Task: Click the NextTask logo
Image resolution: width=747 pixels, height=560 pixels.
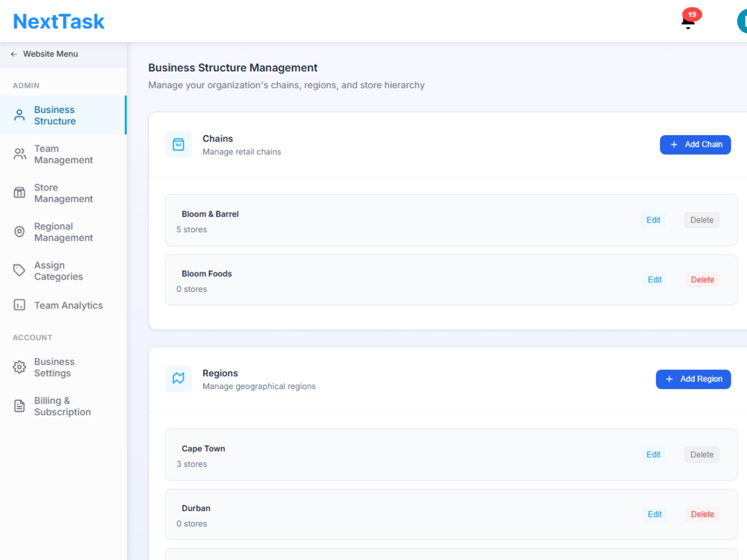Action: tap(59, 21)
